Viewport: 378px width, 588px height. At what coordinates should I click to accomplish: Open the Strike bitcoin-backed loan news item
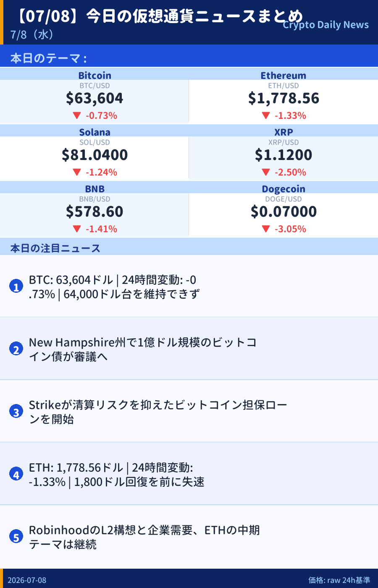pyautogui.click(x=189, y=411)
